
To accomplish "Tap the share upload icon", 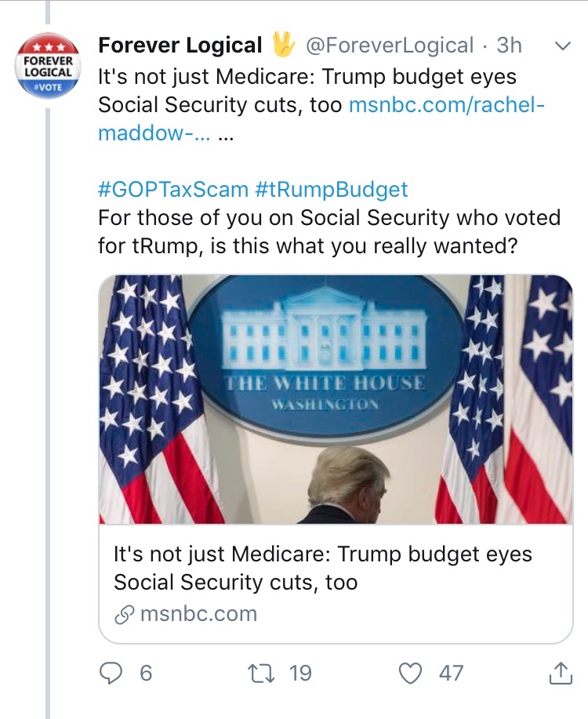I will (560, 673).
